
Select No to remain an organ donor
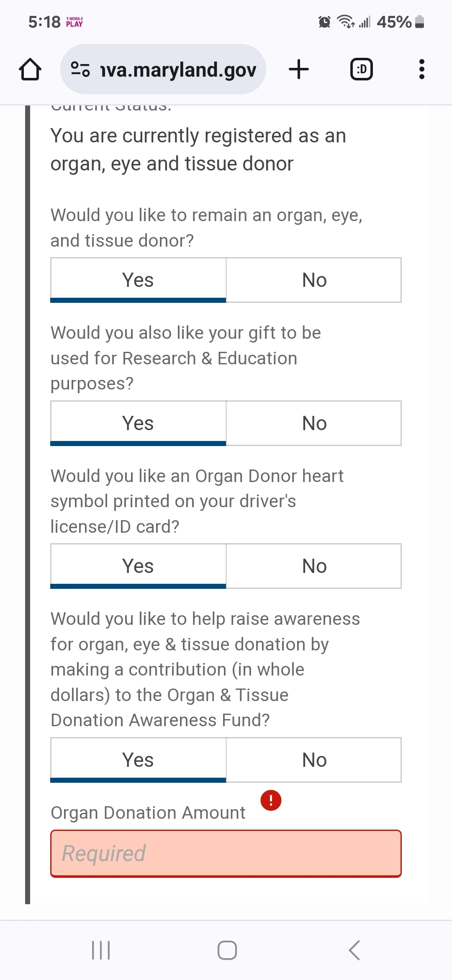(x=314, y=280)
